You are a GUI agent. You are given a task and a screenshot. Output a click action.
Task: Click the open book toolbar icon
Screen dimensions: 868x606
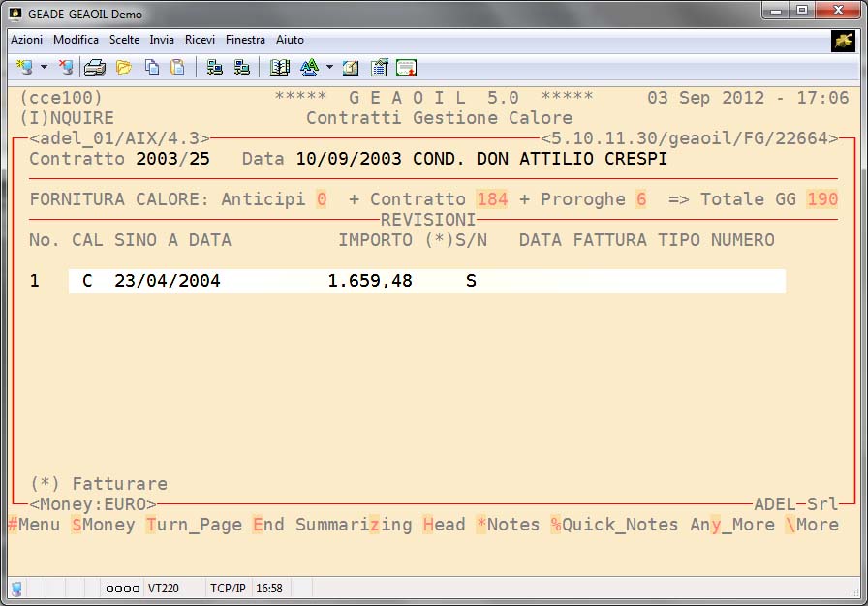(x=281, y=68)
